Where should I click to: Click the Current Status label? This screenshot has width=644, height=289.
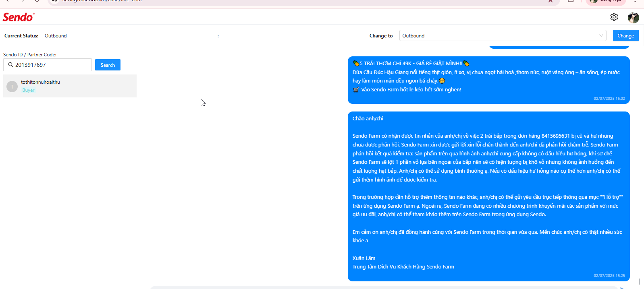[21, 36]
